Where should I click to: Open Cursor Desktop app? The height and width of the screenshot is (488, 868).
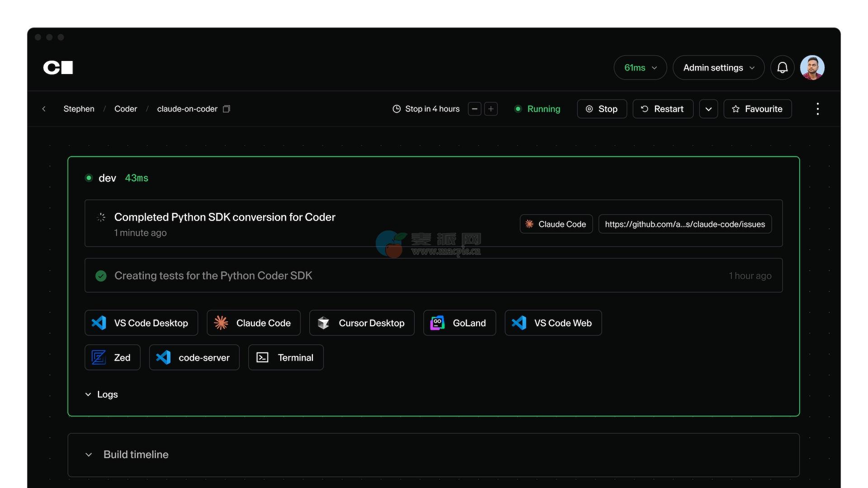pyautogui.click(x=362, y=323)
